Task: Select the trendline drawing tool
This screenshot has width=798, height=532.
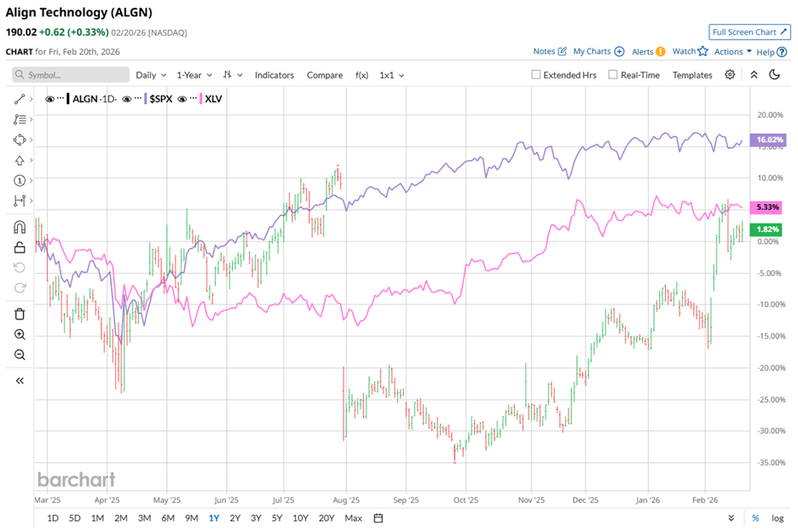Action: (19, 100)
